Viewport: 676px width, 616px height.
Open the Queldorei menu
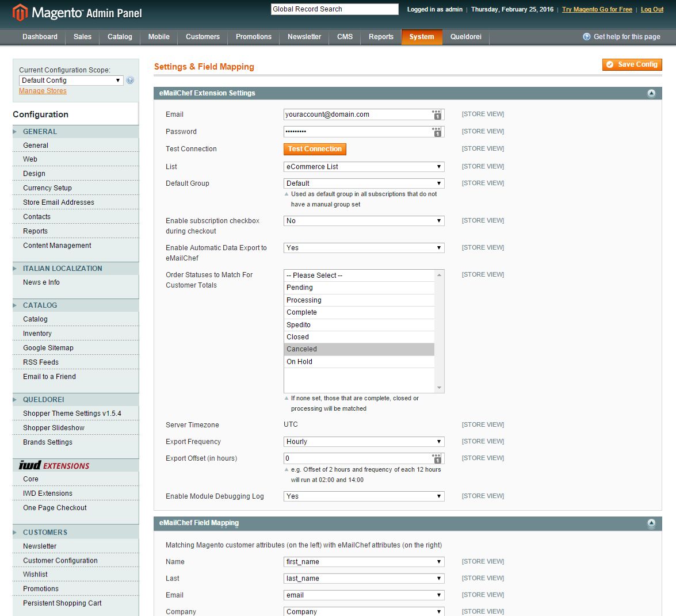point(465,37)
